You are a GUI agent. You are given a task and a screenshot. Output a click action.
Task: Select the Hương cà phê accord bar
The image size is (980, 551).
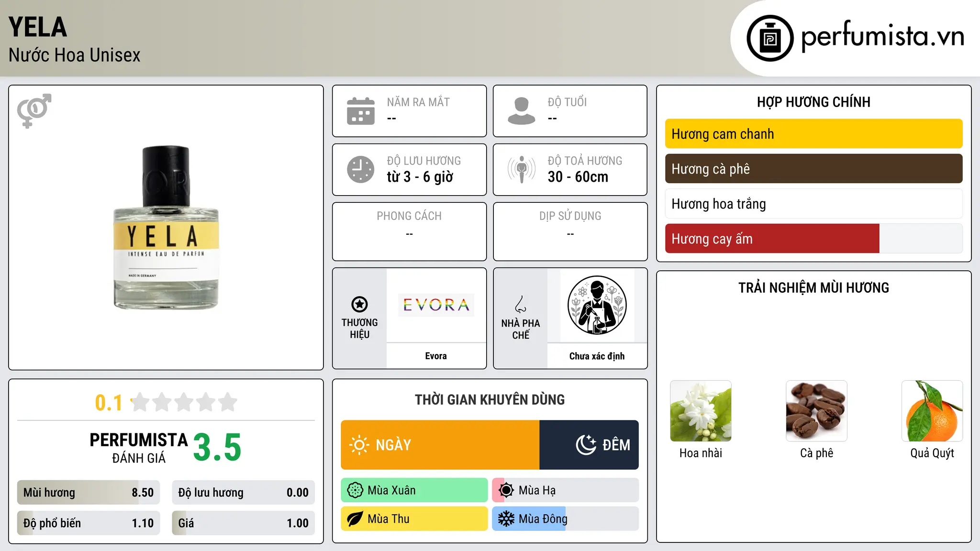[x=813, y=169]
